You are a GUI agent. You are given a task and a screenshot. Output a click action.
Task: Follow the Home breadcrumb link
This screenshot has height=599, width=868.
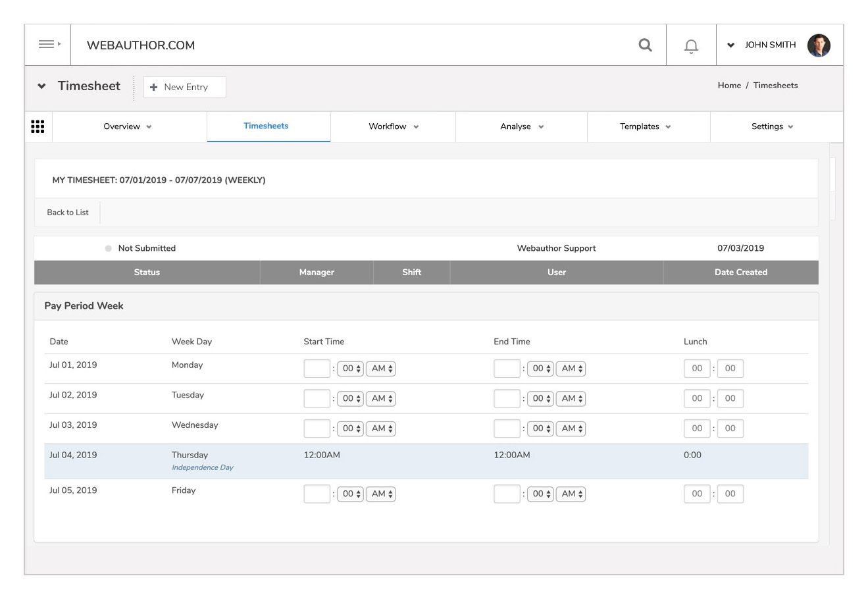tap(729, 86)
